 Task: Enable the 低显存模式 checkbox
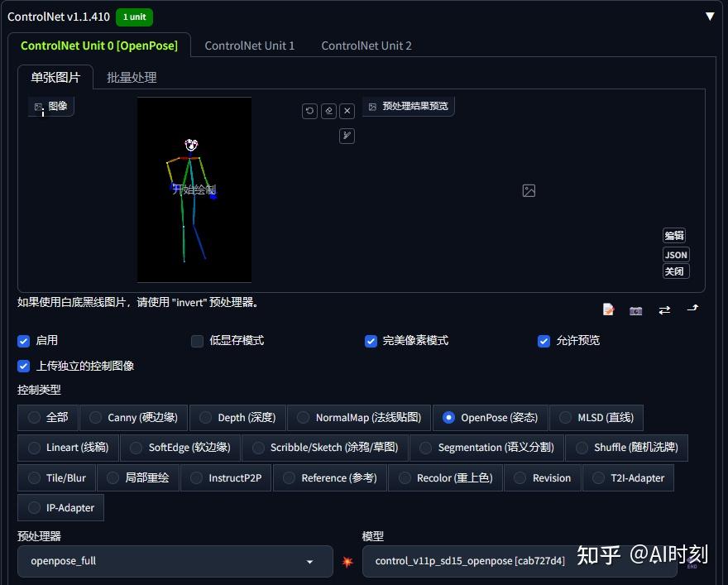point(197,341)
